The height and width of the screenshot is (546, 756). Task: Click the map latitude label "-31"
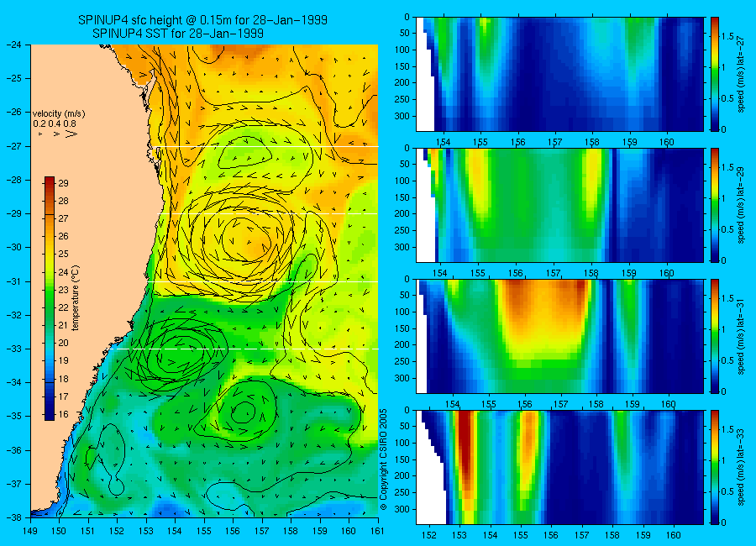(x=14, y=281)
